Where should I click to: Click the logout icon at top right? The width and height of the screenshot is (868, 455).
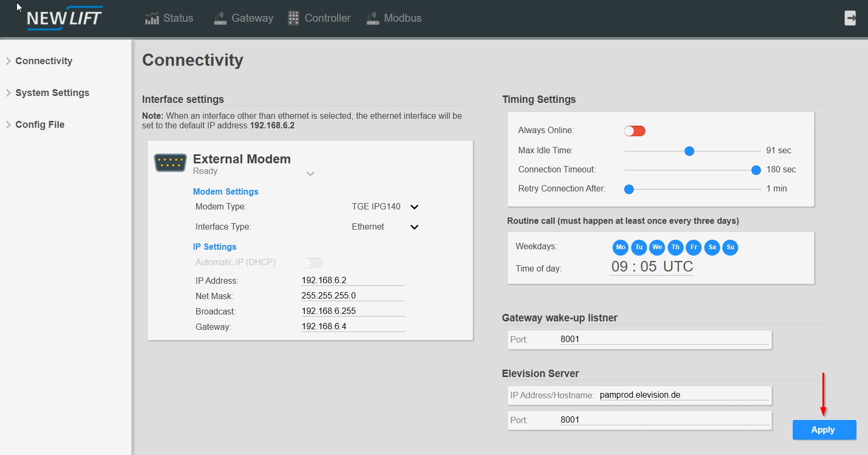(850, 18)
